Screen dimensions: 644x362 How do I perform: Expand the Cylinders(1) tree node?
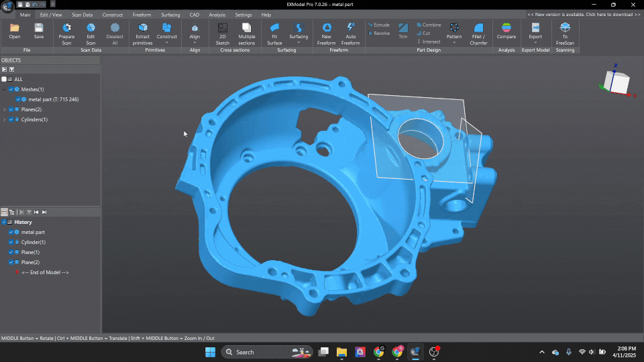click(x=5, y=119)
